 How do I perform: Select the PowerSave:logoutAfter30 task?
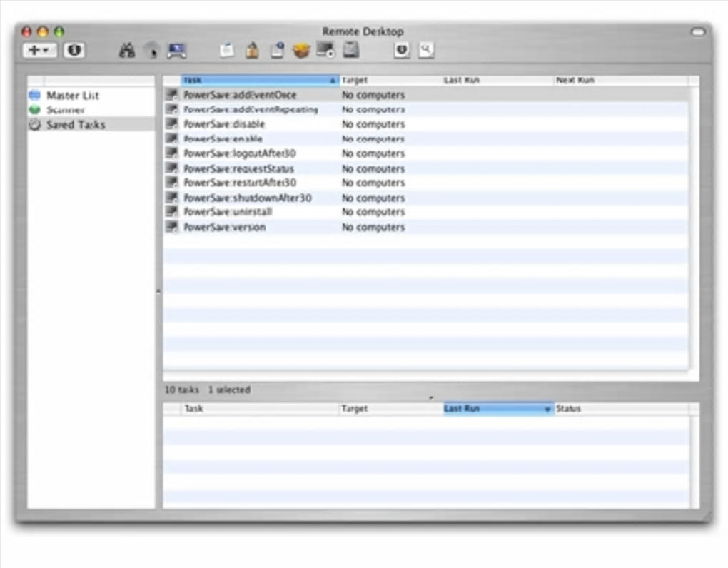(x=426, y=153)
